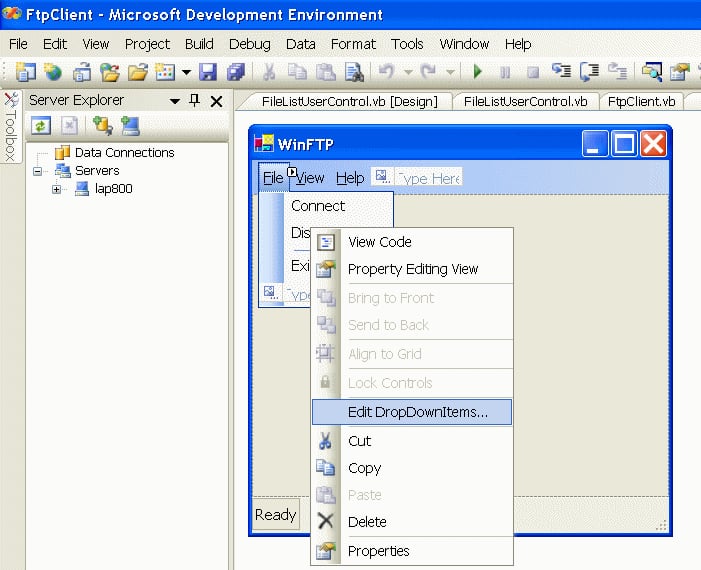
Task: Click the Save floppy disk icon
Action: tap(208, 72)
